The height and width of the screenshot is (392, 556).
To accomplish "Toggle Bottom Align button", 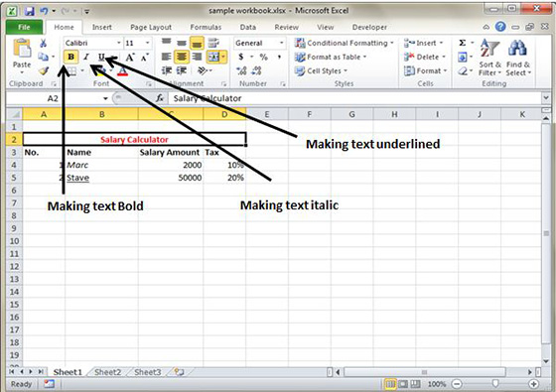I will (x=197, y=43).
